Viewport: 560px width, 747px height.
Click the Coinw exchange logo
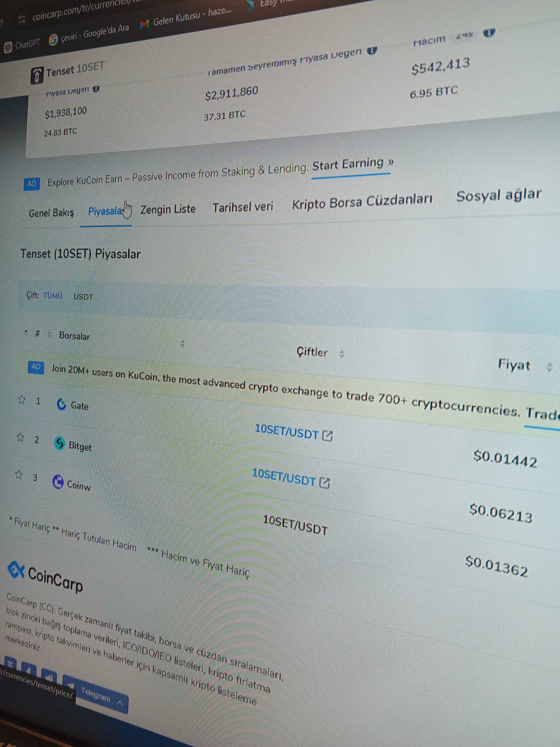click(x=58, y=482)
